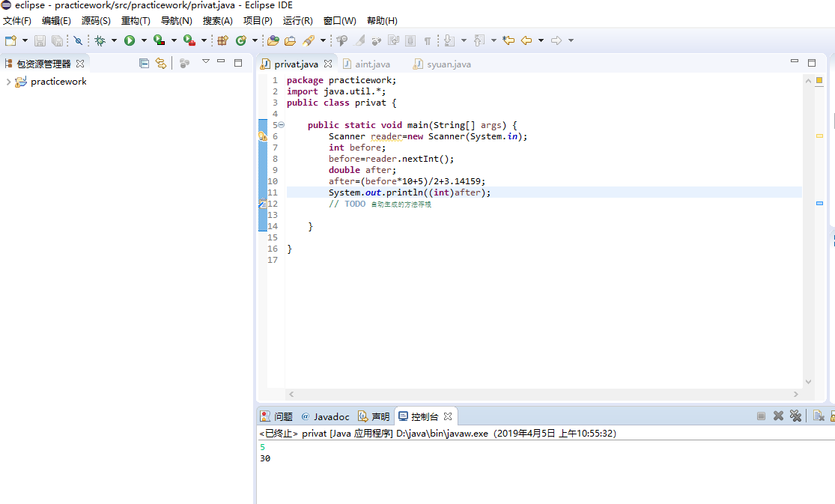Click Remove Launch icon in console toolbar
The height and width of the screenshot is (504, 835).
(778, 416)
